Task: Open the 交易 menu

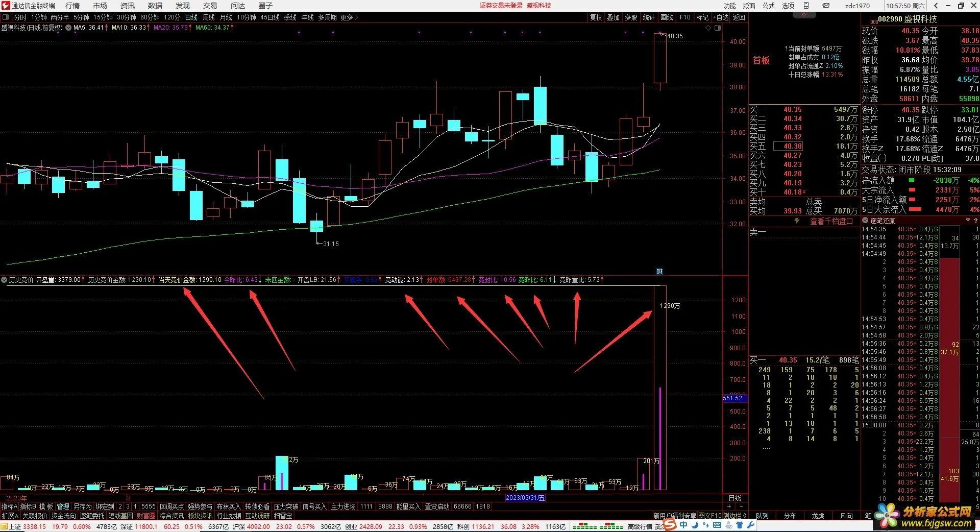Action: coord(210,6)
